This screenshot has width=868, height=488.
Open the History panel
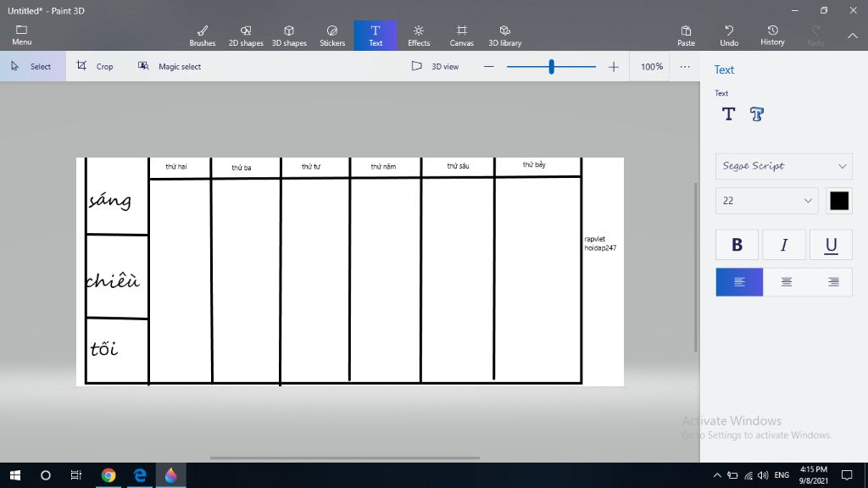point(772,36)
